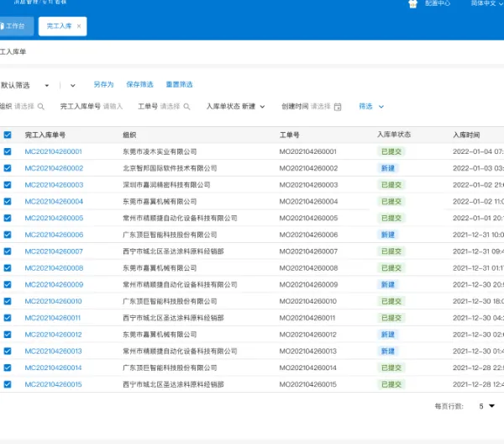This screenshot has height=444, width=504.
Task: Click the search icon in the 工单号 filter
Action: (186, 107)
